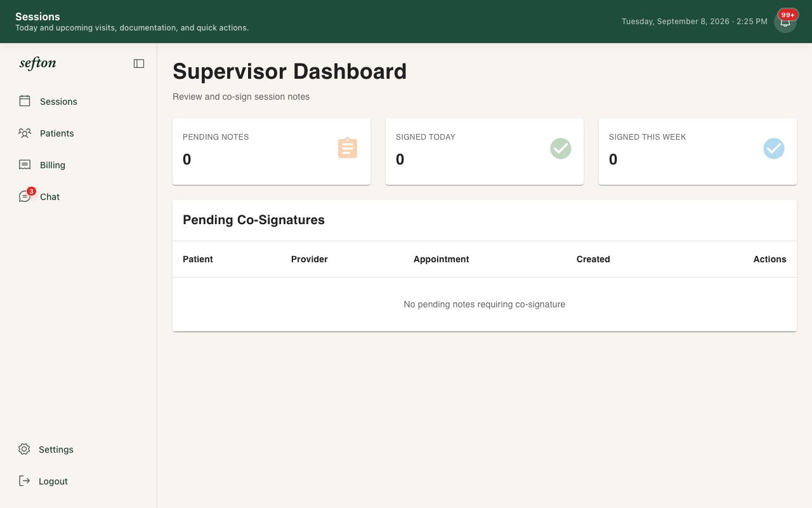Click the Patients people icon
This screenshot has height=508, width=812.
25,133
